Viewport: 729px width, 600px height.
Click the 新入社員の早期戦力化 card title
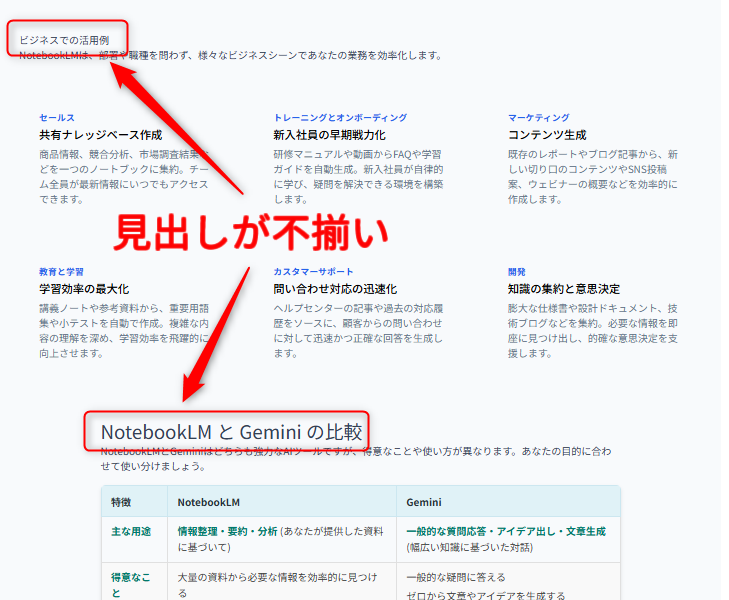[x=330, y=135]
